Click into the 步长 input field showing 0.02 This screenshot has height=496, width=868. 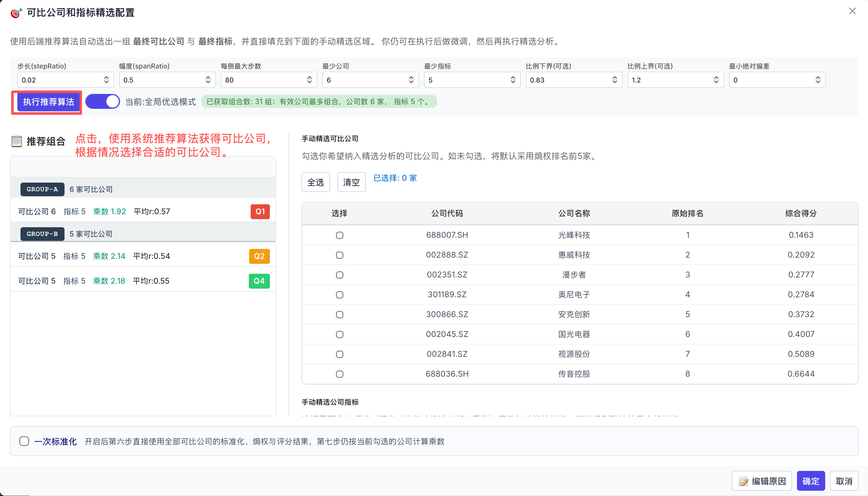coord(65,80)
